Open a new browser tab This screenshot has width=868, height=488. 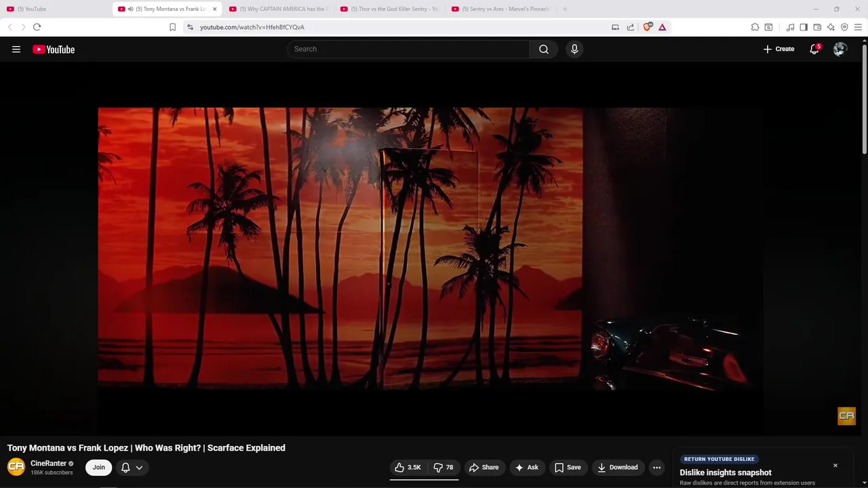click(x=565, y=9)
